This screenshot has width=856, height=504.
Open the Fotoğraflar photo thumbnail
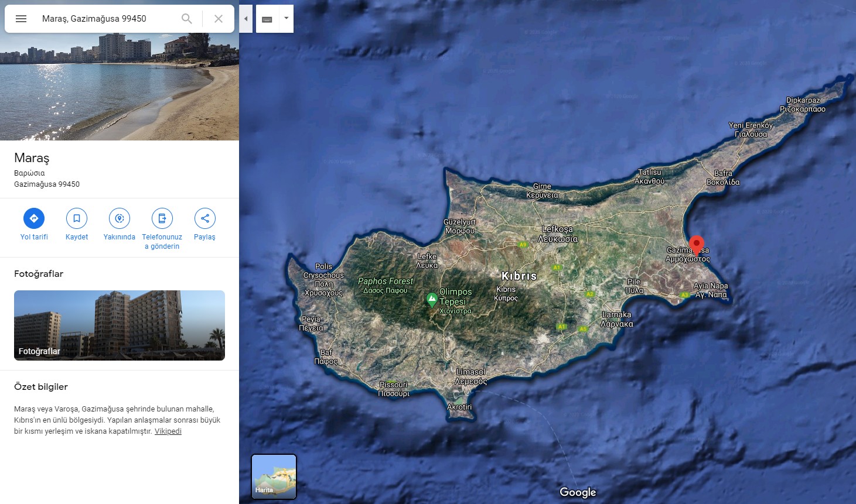pos(120,325)
